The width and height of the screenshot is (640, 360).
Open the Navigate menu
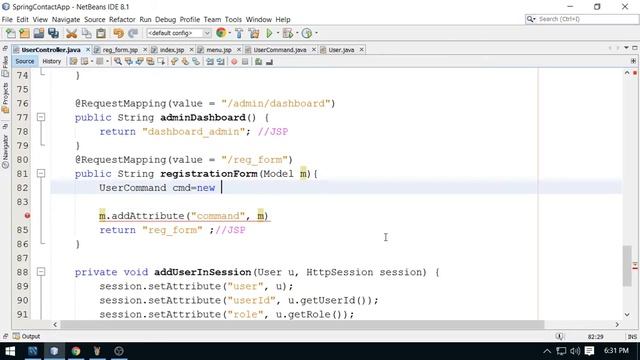click(66, 20)
